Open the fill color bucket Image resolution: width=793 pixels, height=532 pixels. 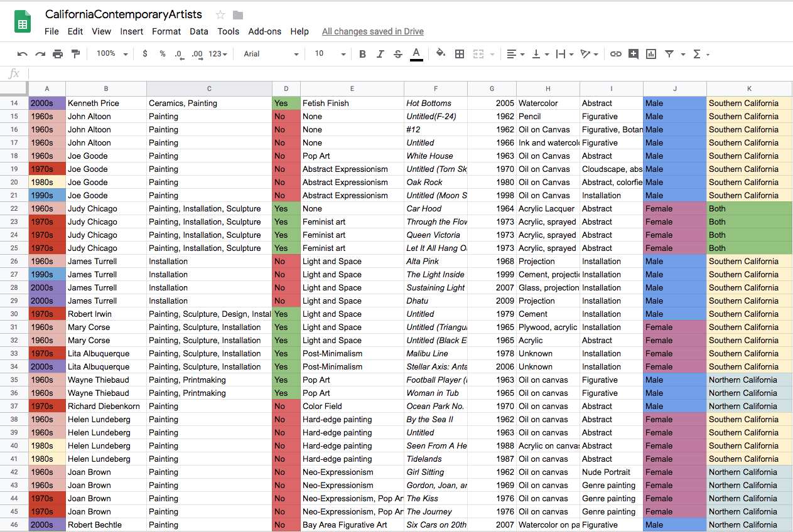[441, 54]
